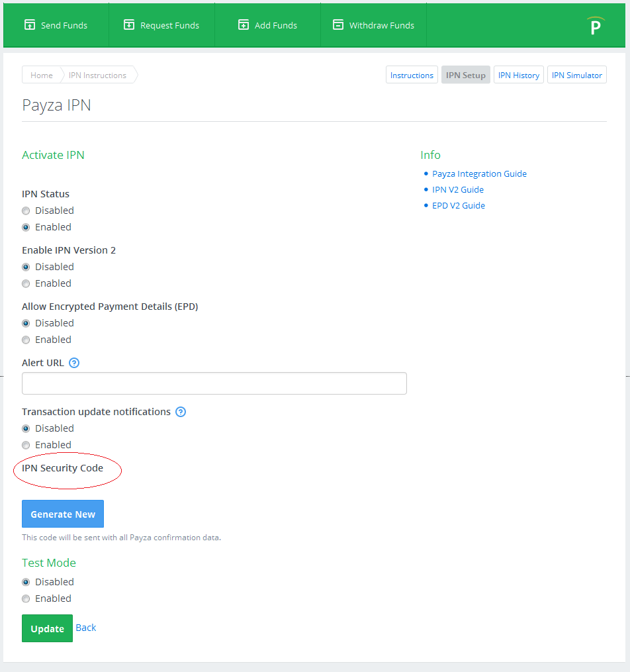
Task: Switch to the Instructions tab
Action: point(412,75)
